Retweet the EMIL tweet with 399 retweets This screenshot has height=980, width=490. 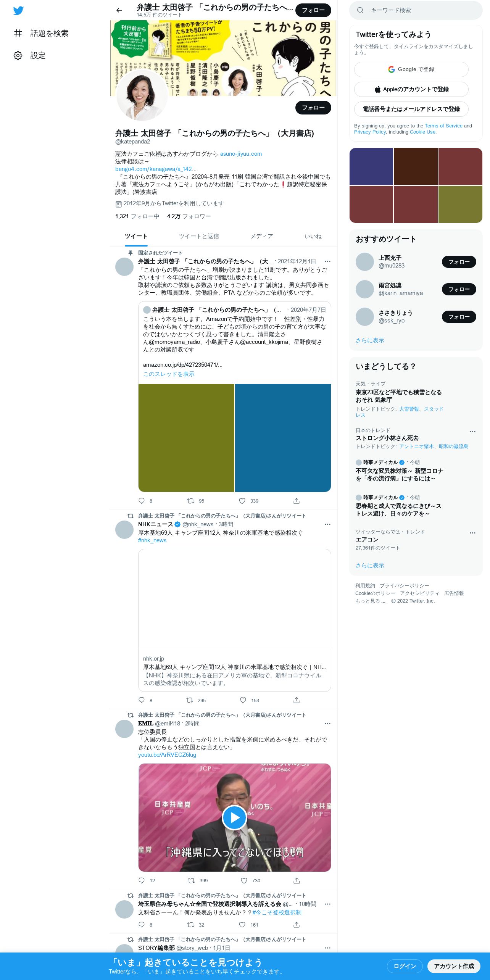tap(191, 880)
